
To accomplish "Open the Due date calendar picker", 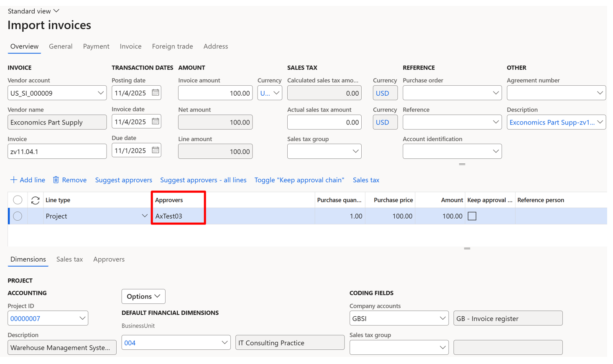I will [x=155, y=150].
